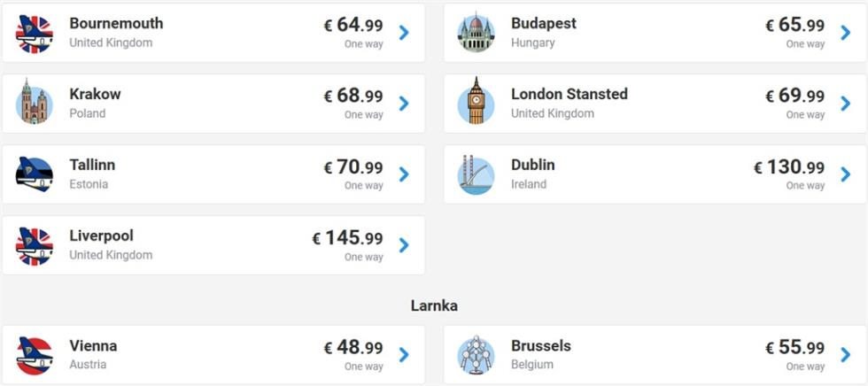This screenshot has height=386, width=868.
Task: Click the Liverpool UK flag plane icon
Action: (x=35, y=245)
